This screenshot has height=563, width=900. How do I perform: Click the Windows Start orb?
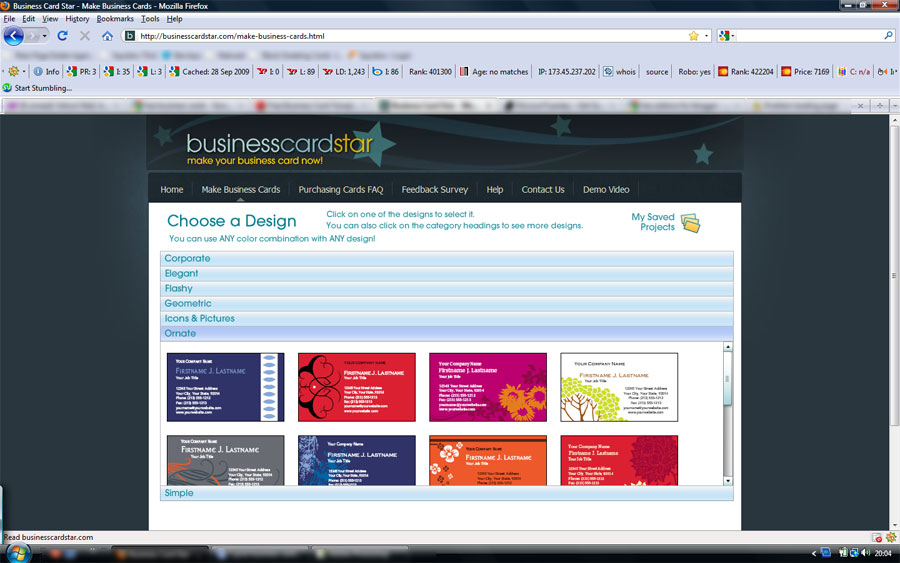[18, 553]
